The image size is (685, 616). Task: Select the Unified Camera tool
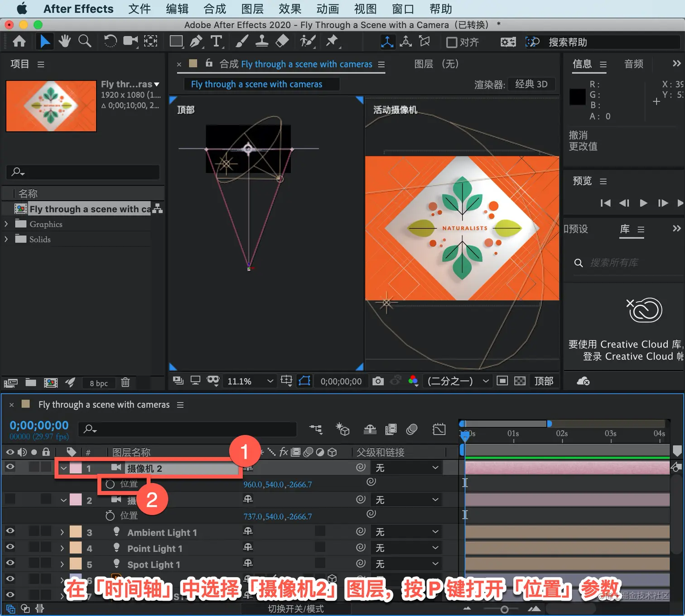pyautogui.click(x=130, y=42)
